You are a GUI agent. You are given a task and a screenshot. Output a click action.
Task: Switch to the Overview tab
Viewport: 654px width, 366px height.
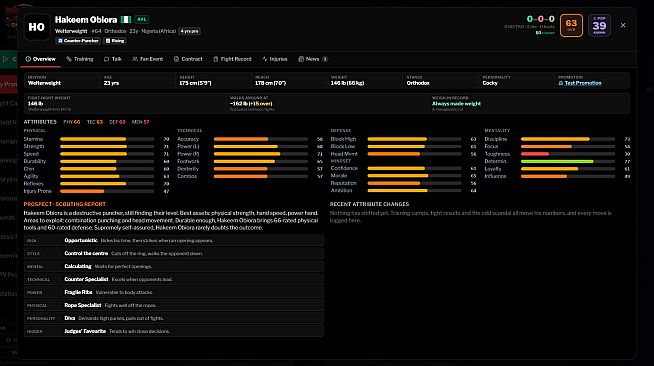tap(40, 59)
